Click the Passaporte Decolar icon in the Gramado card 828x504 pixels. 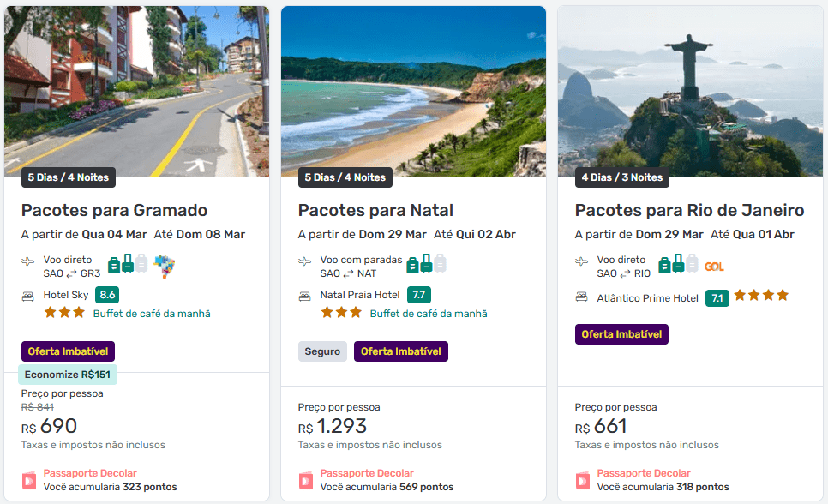(29, 480)
